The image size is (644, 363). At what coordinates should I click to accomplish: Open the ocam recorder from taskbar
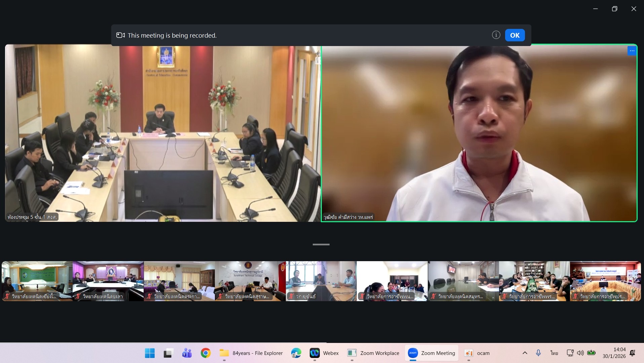tap(477, 353)
